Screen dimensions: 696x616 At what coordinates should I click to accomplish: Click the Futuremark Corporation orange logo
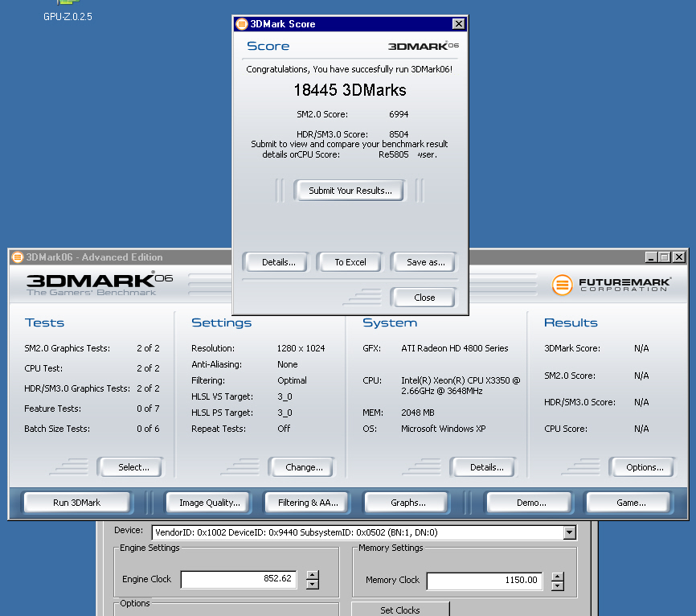coord(562,285)
